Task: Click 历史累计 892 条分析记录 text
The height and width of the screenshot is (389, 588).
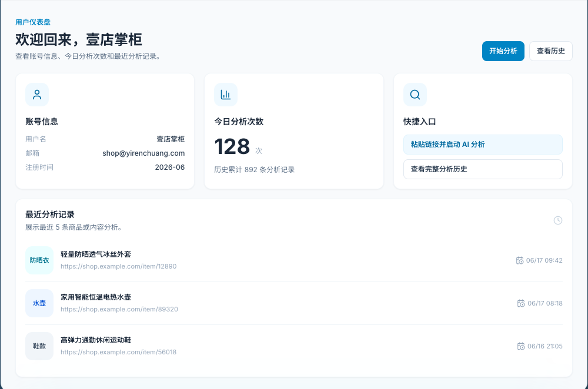Action: click(x=254, y=170)
